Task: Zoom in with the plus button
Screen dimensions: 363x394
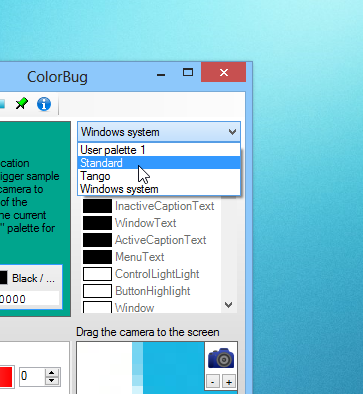Action: pyautogui.click(x=229, y=382)
